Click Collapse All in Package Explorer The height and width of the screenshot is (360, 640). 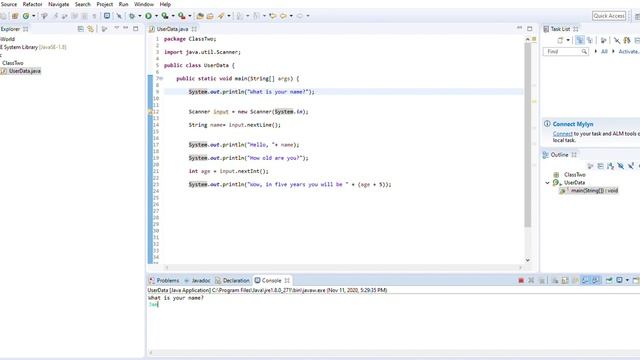pos(80,29)
